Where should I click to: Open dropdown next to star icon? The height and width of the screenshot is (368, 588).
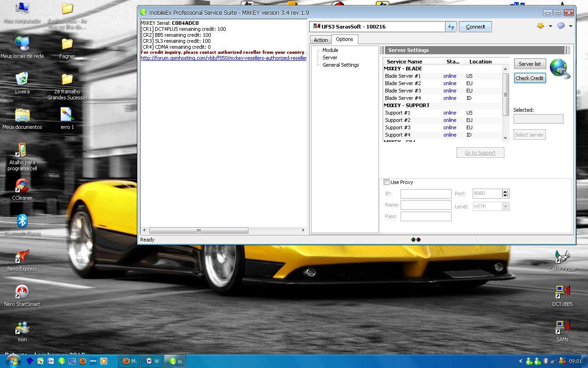(x=550, y=26)
